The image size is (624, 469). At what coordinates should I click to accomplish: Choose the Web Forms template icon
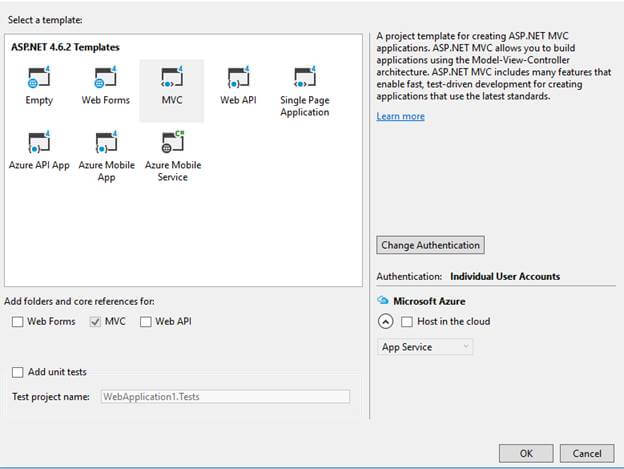coord(106,79)
